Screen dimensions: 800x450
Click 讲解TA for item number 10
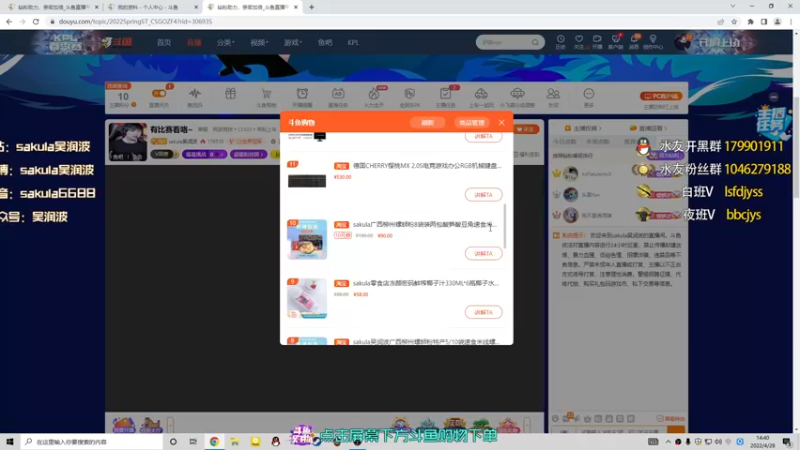[483, 254]
